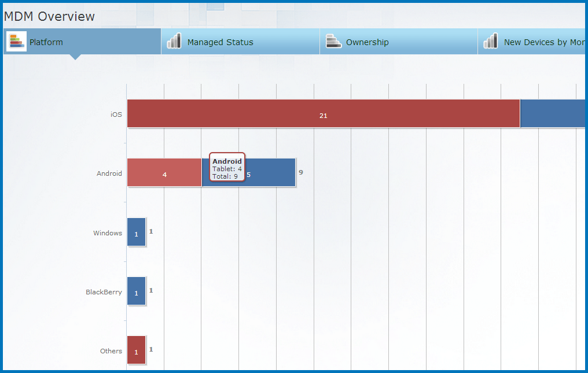Open the Ownership tab
Viewport: 588px width, 373px height.
pyautogui.click(x=399, y=42)
